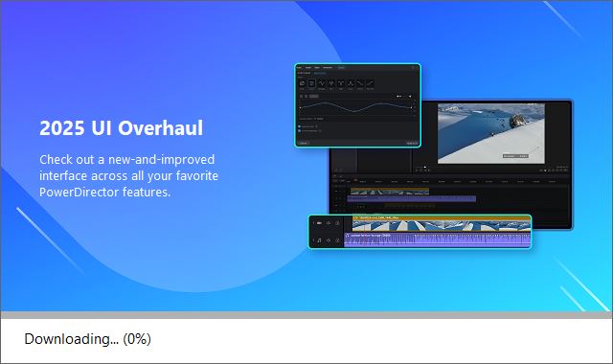The width and height of the screenshot is (613, 364).
Task: Toggle the upper checkbox in the curve popup
Action: point(300,126)
